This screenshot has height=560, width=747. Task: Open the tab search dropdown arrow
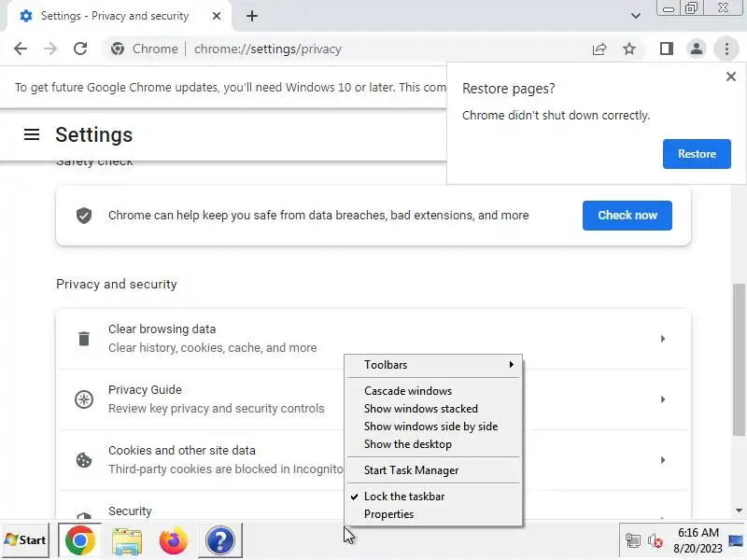pos(636,16)
